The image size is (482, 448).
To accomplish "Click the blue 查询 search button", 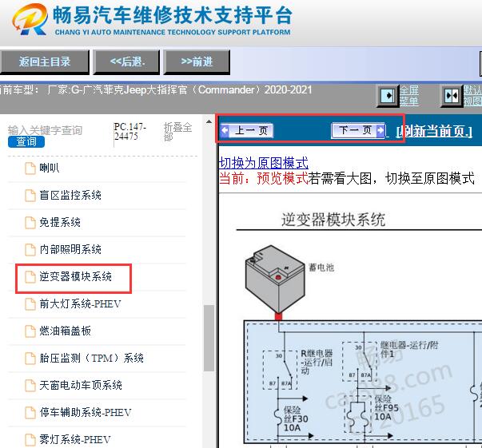I will tap(26, 141).
